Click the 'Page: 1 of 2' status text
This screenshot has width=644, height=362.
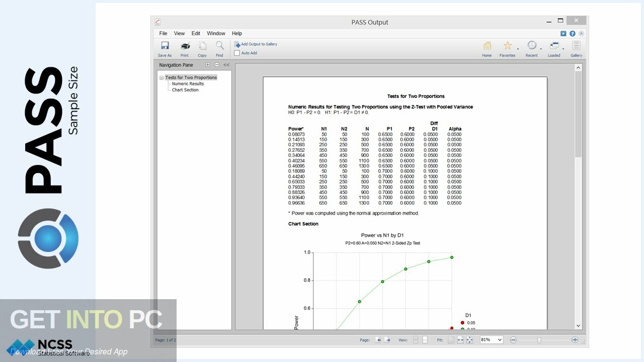pyautogui.click(x=166, y=340)
